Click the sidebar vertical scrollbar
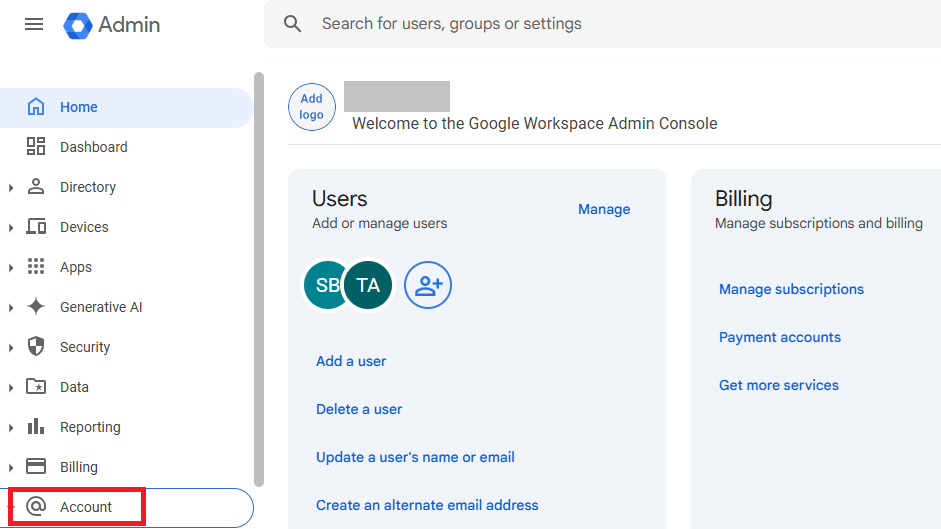This screenshot has width=941, height=529. (x=259, y=279)
